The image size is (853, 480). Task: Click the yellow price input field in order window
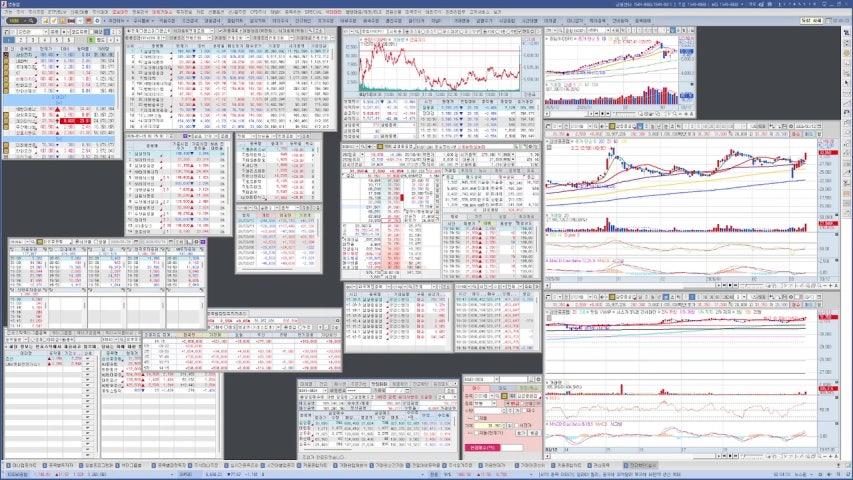[490, 426]
